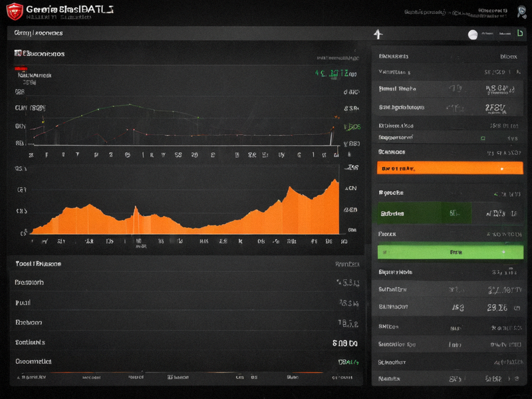Click the square icon beside the chart panel title
Viewport: 532px width, 399px height.
(18, 53)
